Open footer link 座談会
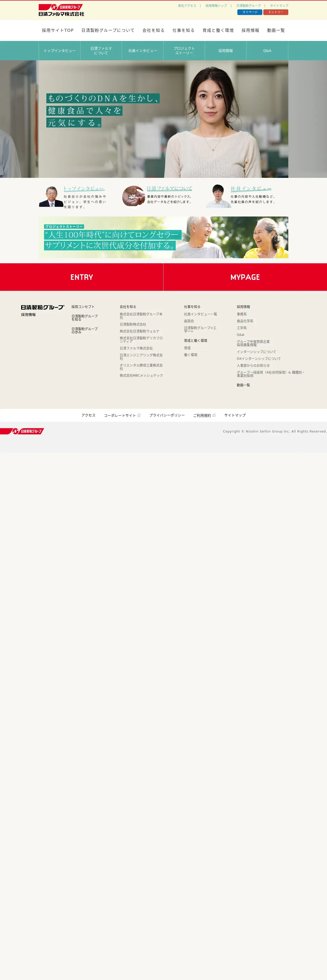The height and width of the screenshot is (980, 327). click(x=189, y=321)
